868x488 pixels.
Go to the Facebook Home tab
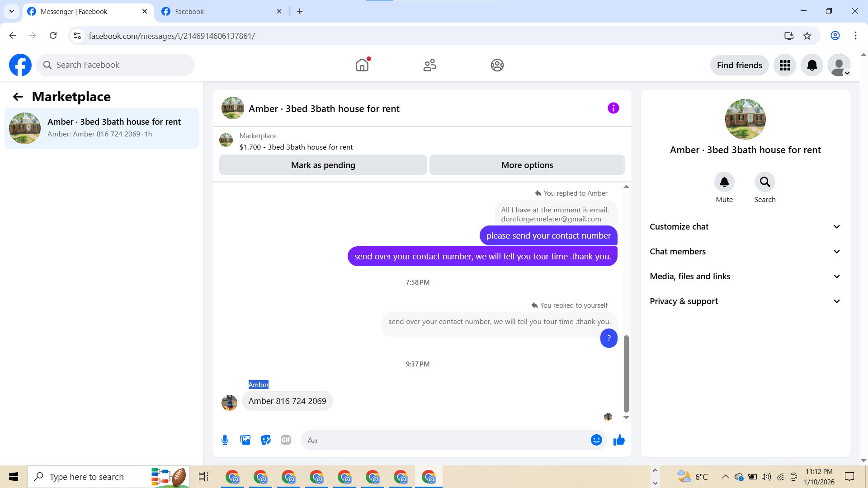[x=362, y=66]
